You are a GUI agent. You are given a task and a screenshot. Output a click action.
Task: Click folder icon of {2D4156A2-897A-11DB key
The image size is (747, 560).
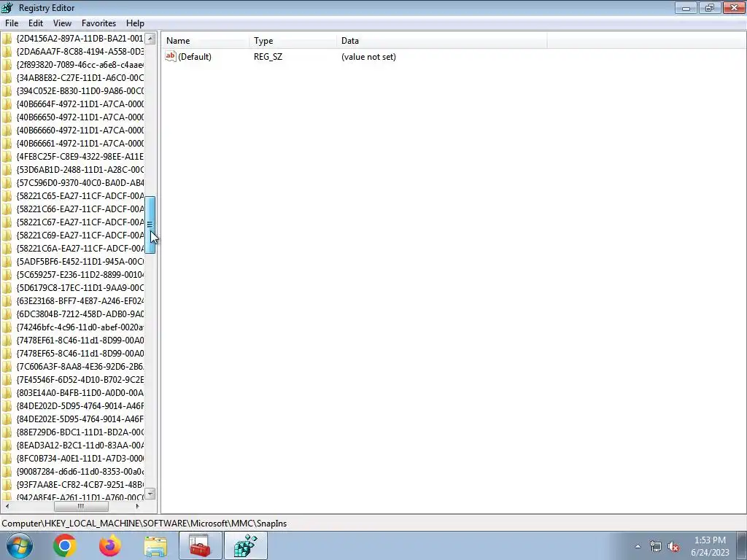pos(7,38)
